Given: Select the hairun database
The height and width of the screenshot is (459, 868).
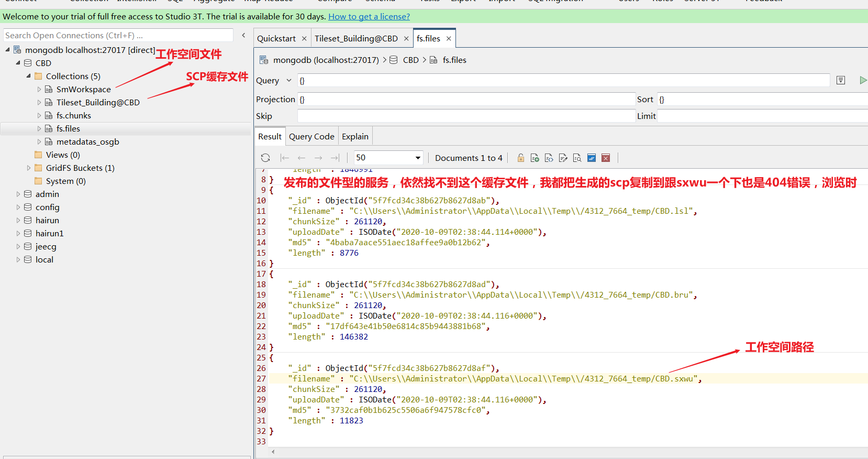Looking at the screenshot, I should click(x=47, y=220).
